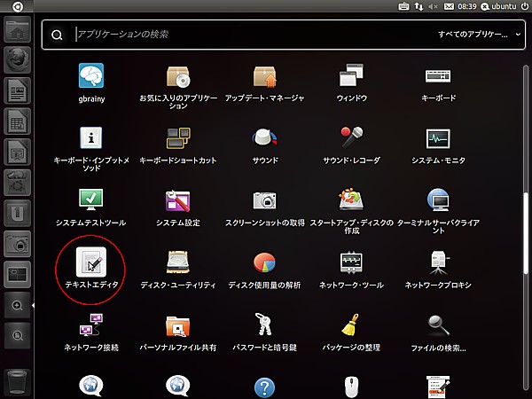
Task: Open the Ubuntu Dash home button
Action: pos(17,6)
